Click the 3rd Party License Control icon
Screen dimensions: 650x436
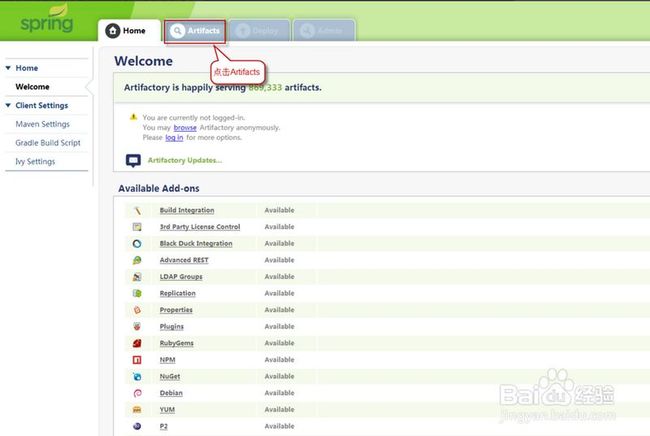pos(137,227)
